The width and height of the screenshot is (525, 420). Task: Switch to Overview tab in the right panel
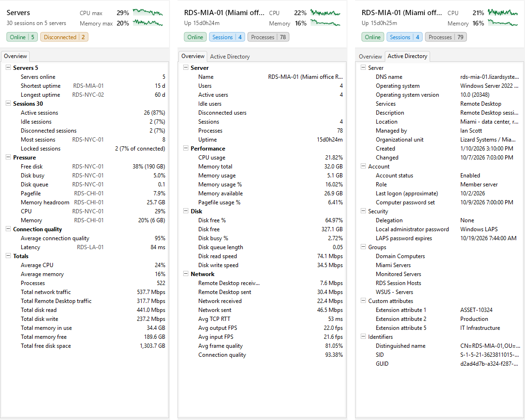click(370, 57)
